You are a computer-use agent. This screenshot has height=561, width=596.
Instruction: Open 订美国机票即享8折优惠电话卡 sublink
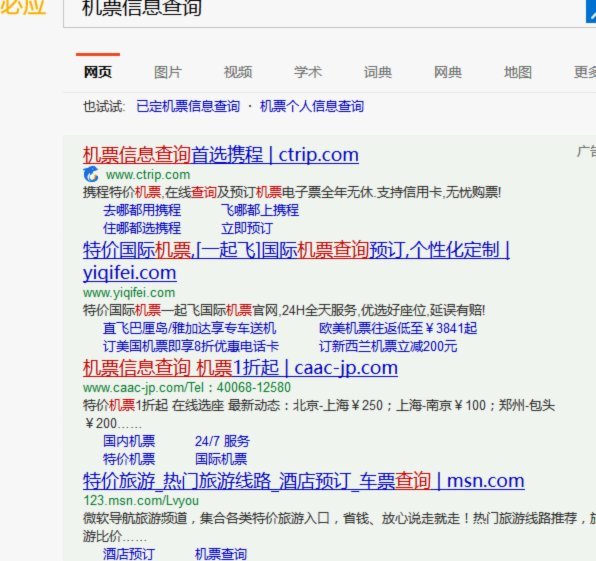coord(191,346)
